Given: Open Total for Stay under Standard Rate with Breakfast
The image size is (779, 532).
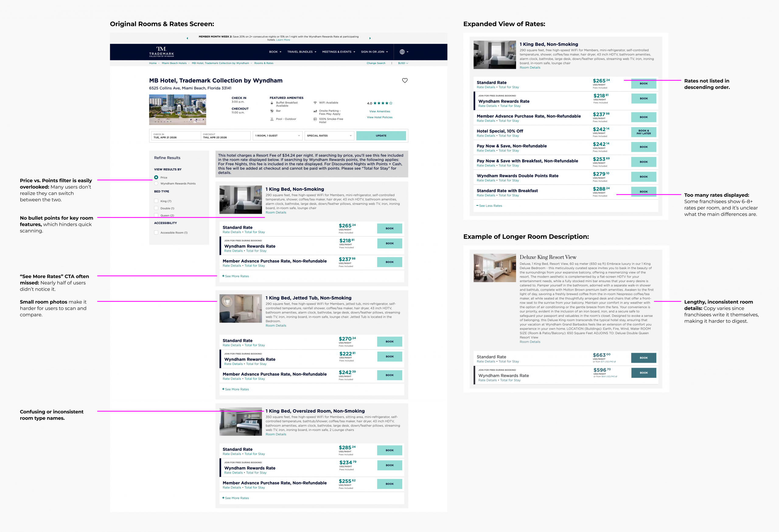Looking at the screenshot, I should pos(508,195).
